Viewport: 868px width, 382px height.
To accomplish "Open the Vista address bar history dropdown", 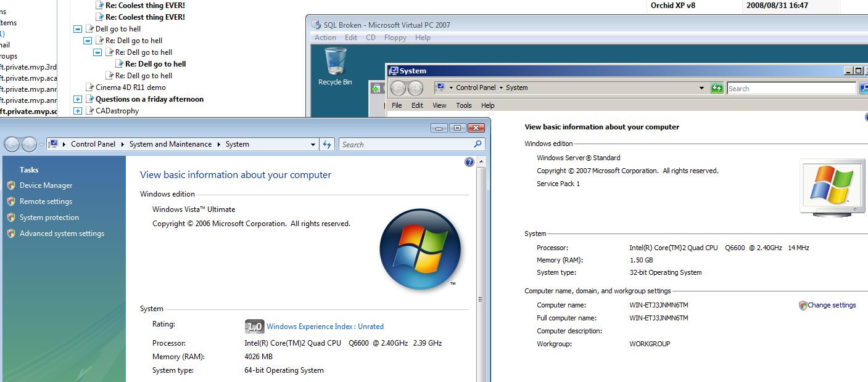I will click(313, 144).
